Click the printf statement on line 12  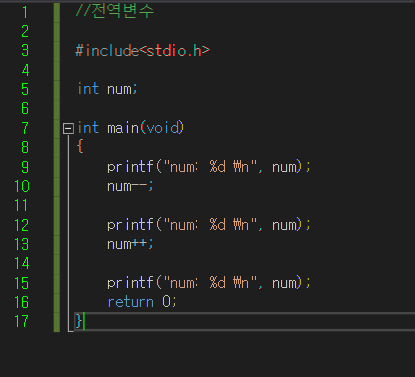point(209,225)
